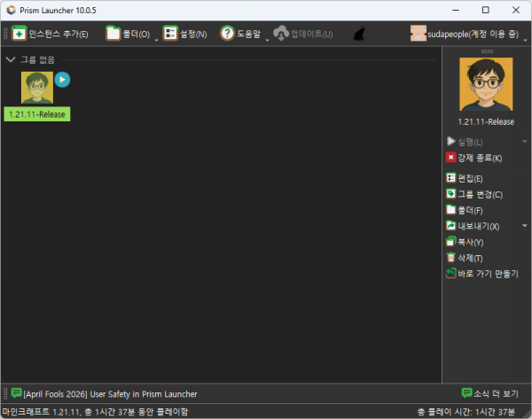
Task: Click the 업데이트(U) update button
Action: pos(303,34)
